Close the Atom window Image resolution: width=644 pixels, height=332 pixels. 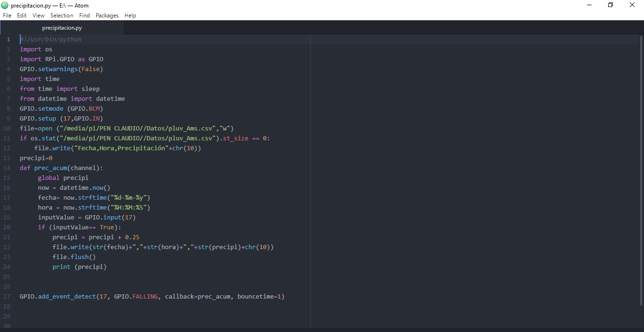click(632, 5)
